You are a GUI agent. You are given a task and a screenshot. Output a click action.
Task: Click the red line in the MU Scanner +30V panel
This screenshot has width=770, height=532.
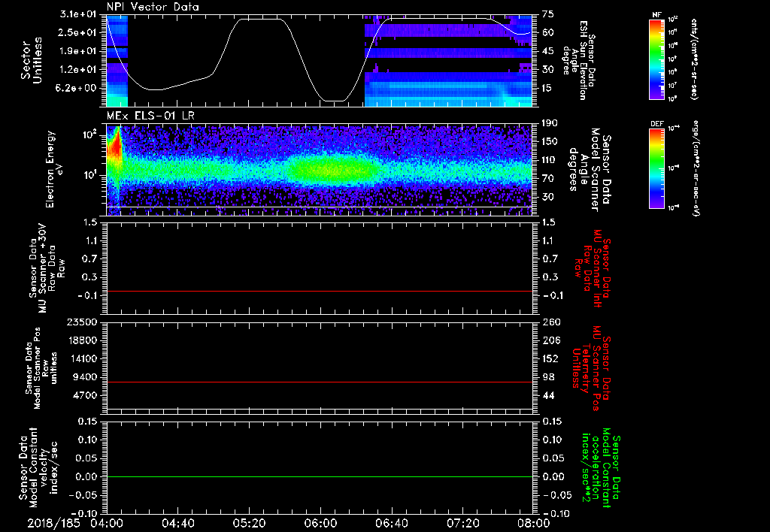pos(319,291)
